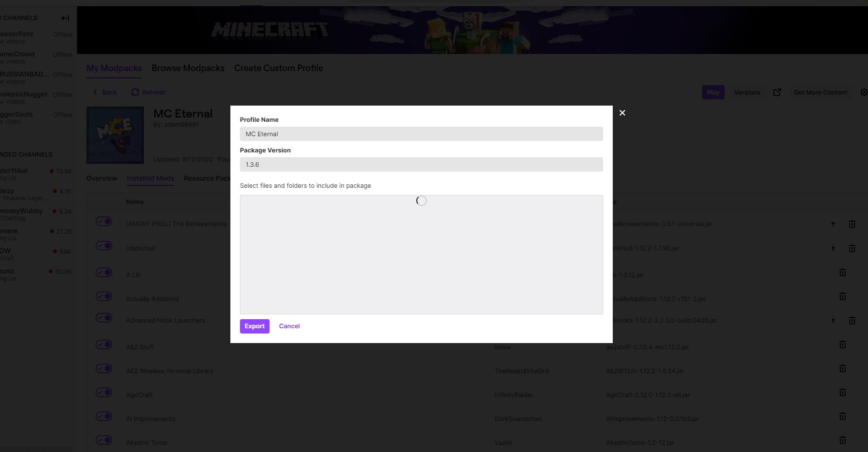Click the open-in-new-window icon next to Versions
The height and width of the screenshot is (452, 868).
[x=777, y=92]
